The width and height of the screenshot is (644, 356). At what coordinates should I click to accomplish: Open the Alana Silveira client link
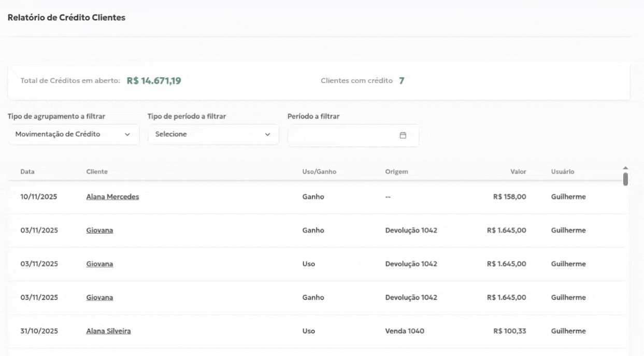108,331
